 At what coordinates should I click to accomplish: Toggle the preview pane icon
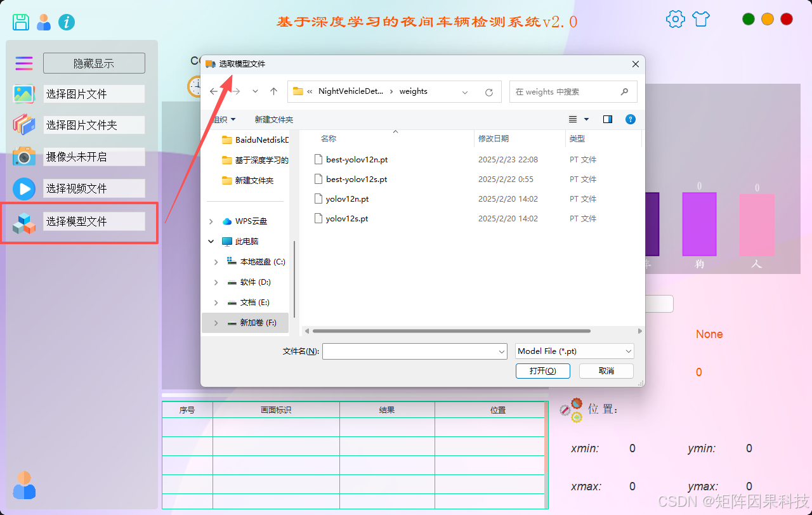click(x=608, y=119)
